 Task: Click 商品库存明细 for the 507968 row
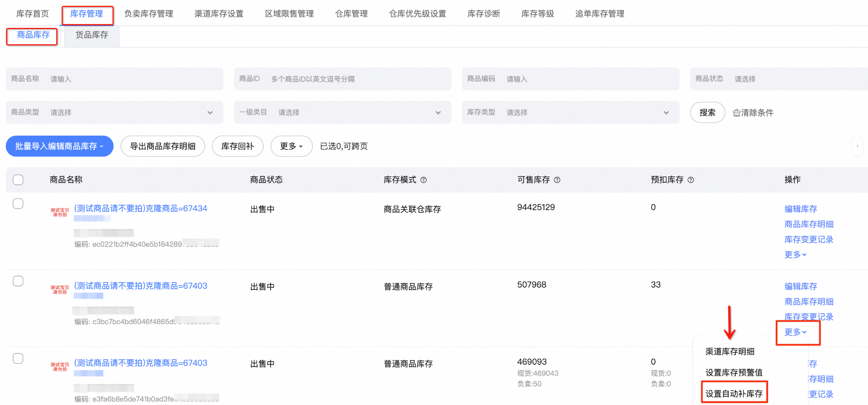[809, 302]
